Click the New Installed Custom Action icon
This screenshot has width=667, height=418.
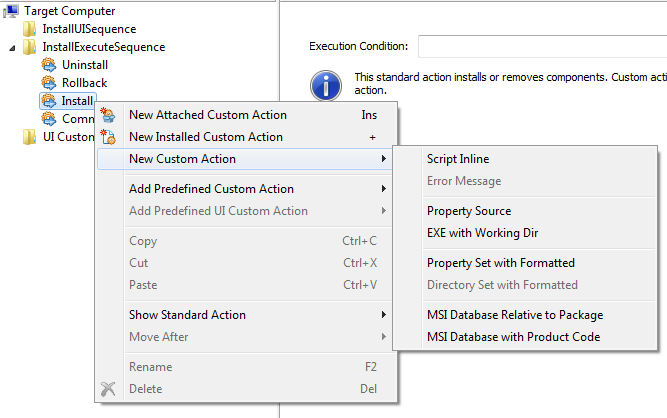[109, 137]
